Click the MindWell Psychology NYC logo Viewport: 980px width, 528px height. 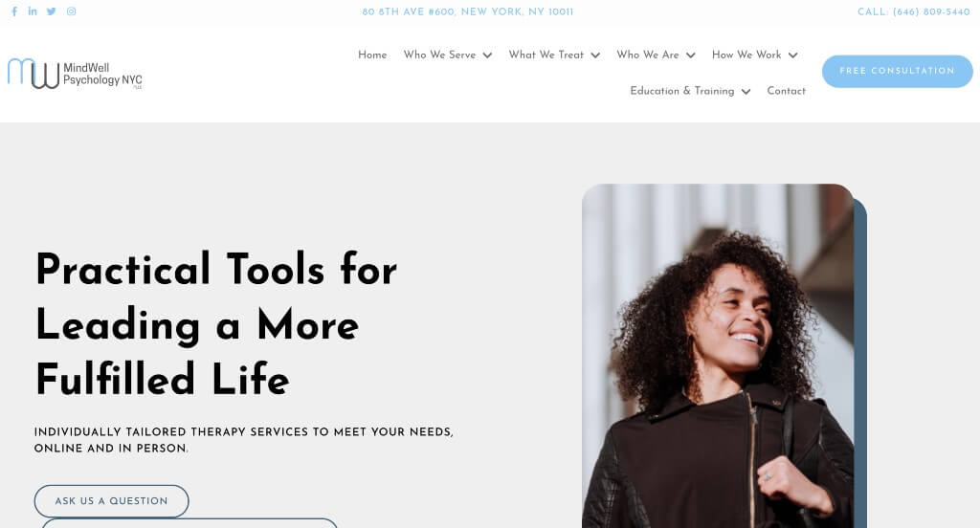tap(75, 74)
